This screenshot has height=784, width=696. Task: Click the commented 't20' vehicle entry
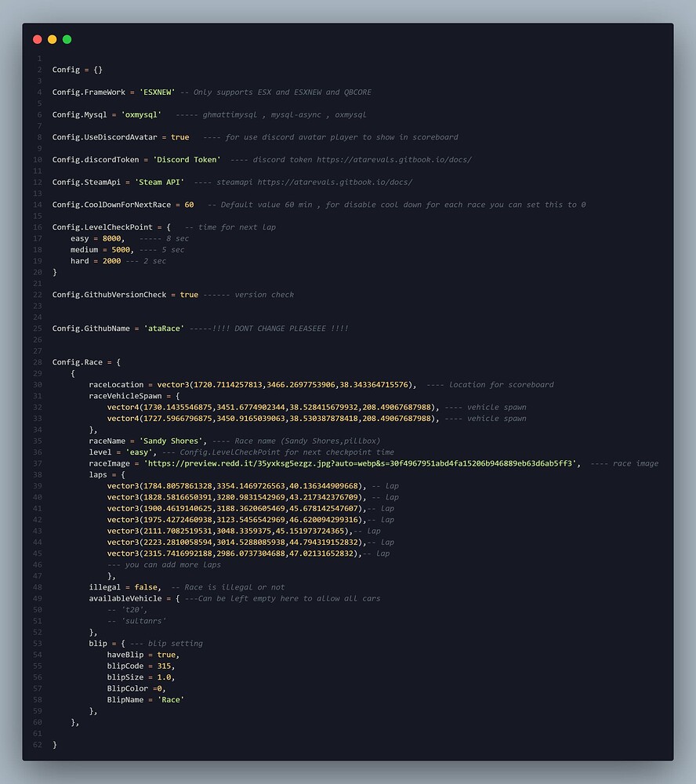[127, 609]
